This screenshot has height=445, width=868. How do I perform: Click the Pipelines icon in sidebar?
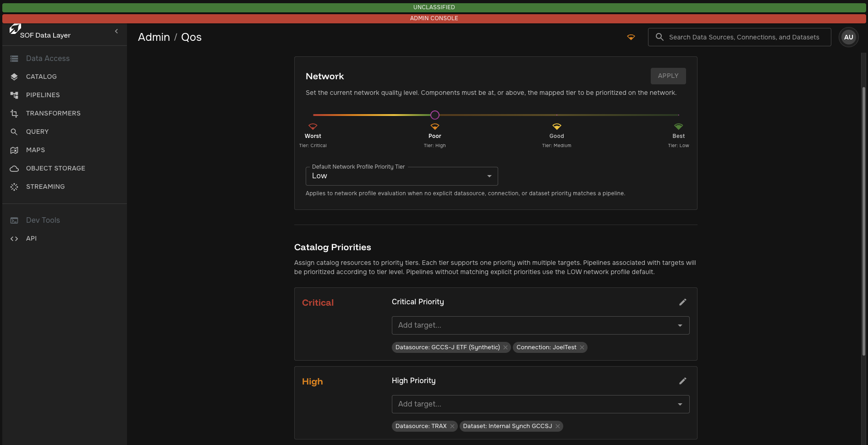14,95
